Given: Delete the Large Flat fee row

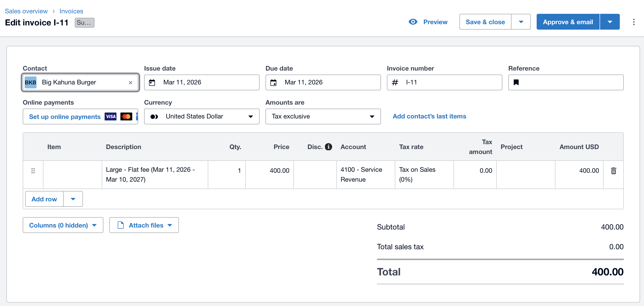Looking at the screenshot, I should (613, 171).
